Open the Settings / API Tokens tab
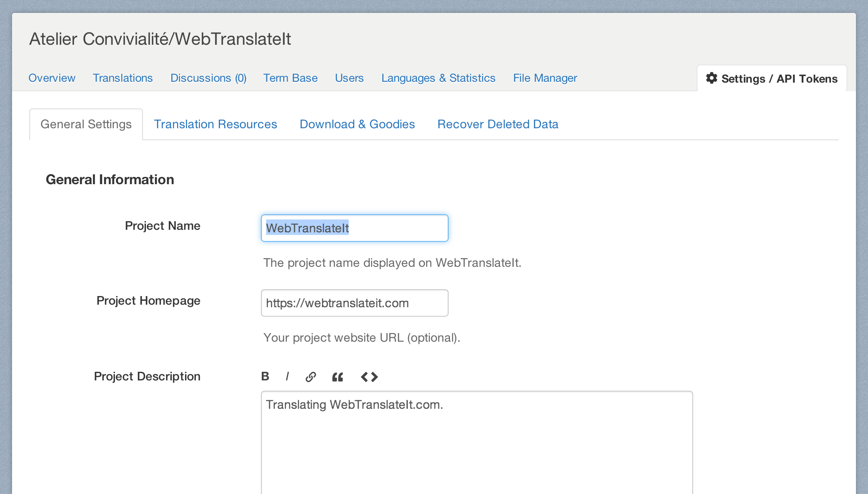 (779, 79)
